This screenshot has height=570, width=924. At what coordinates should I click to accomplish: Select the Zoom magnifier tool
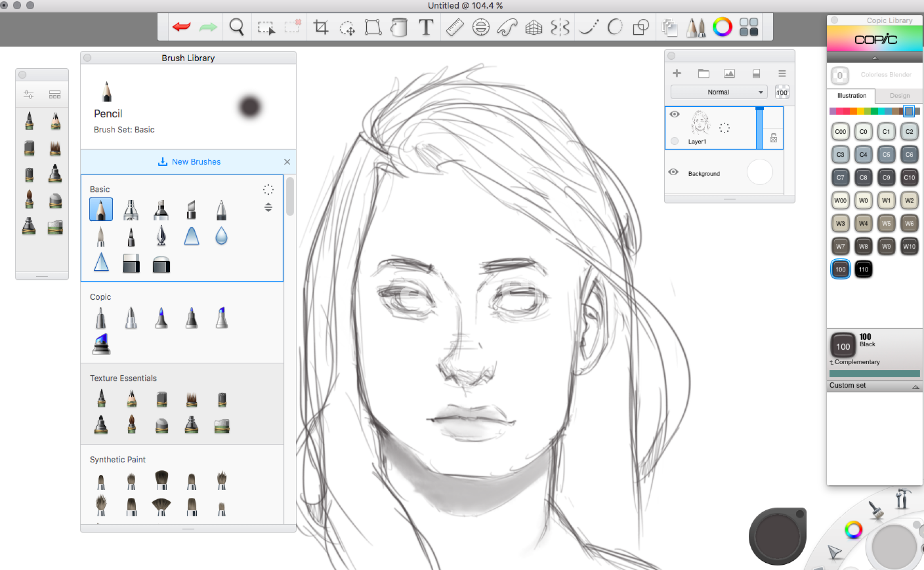(236, 27)
